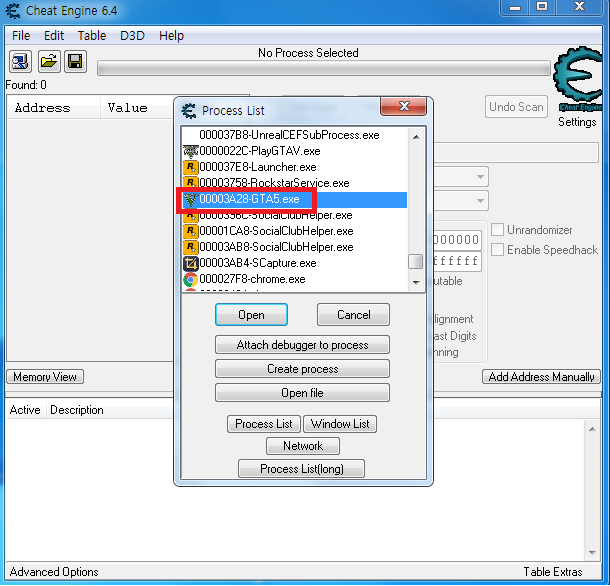Click process list scrollbar down arrow

click(416, 282)
